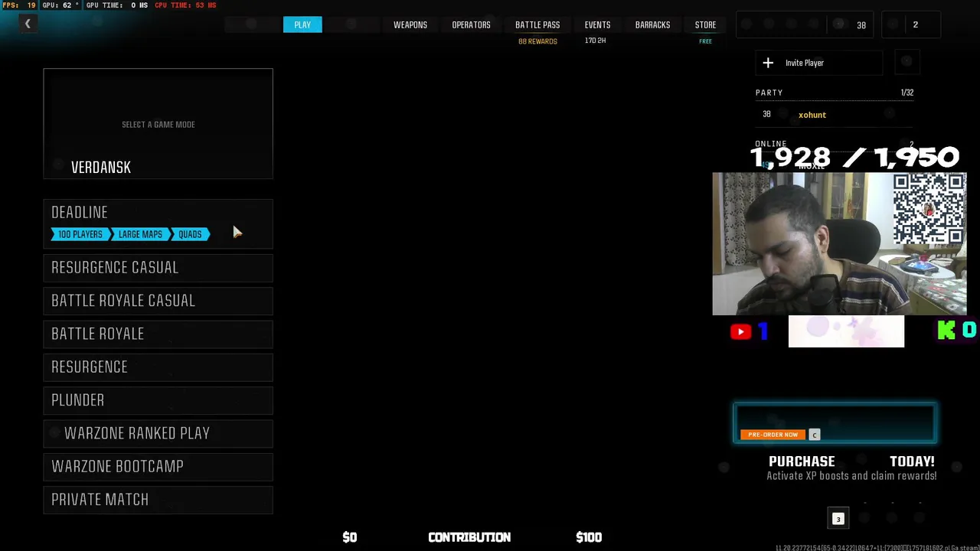Open the PLAY tab
This screenshot has width=980, height=551.
tap(302, 24)
